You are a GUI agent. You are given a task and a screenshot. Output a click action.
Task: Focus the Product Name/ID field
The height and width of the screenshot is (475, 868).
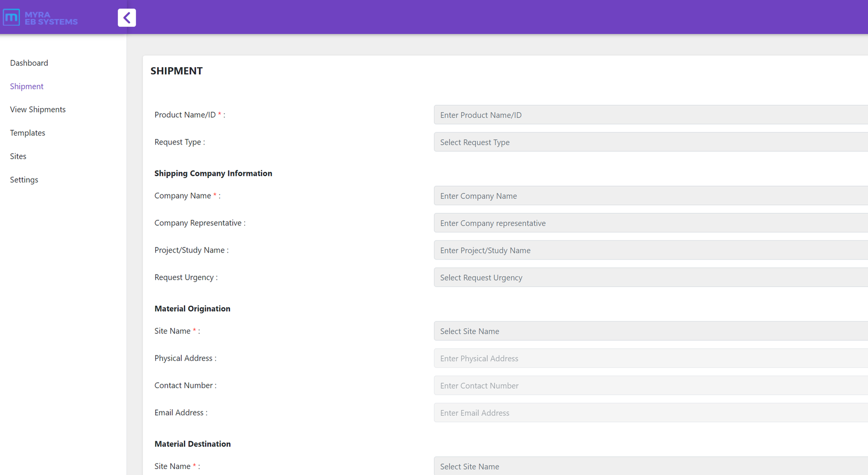(x=651, y=115)
